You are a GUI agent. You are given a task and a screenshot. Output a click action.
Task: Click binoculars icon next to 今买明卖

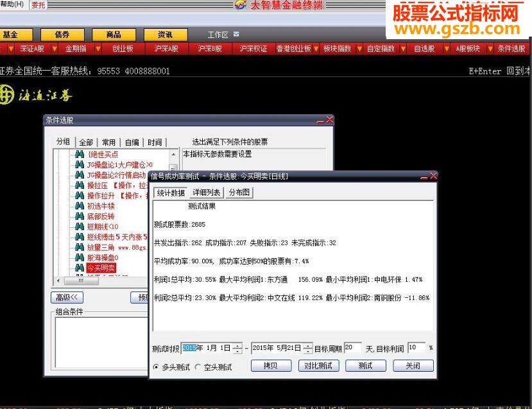(x=80, y=268)
